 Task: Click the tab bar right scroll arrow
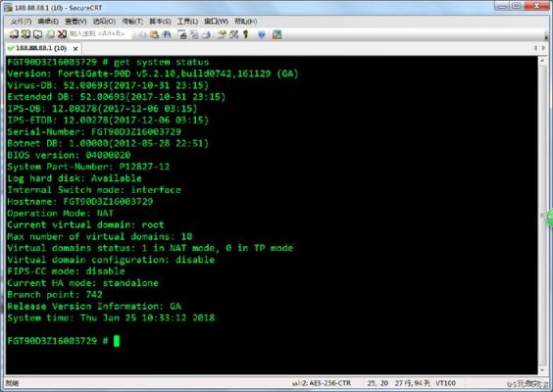(543, 48)
